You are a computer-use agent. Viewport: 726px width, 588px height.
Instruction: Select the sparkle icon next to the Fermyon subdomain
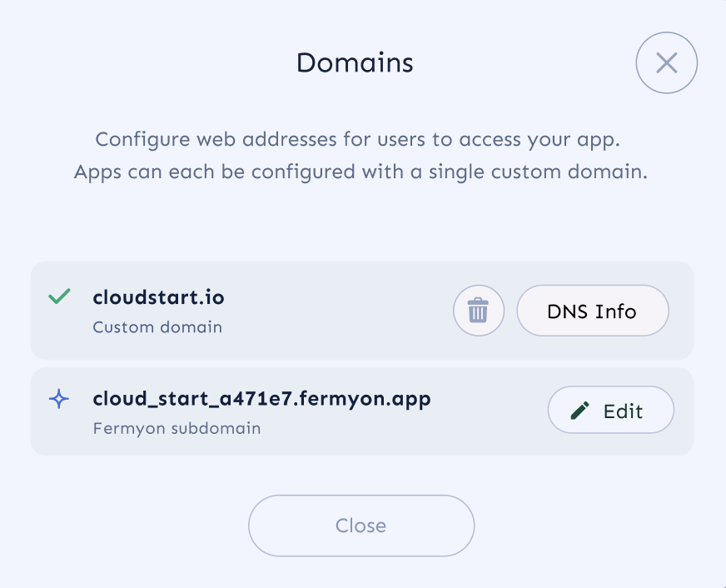tap(58, 399)
